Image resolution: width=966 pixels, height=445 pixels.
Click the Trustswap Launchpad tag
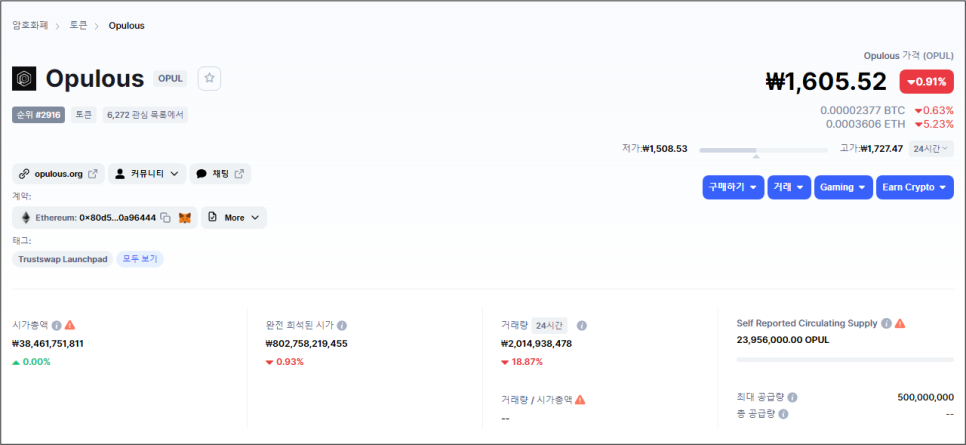coord(62,259)
